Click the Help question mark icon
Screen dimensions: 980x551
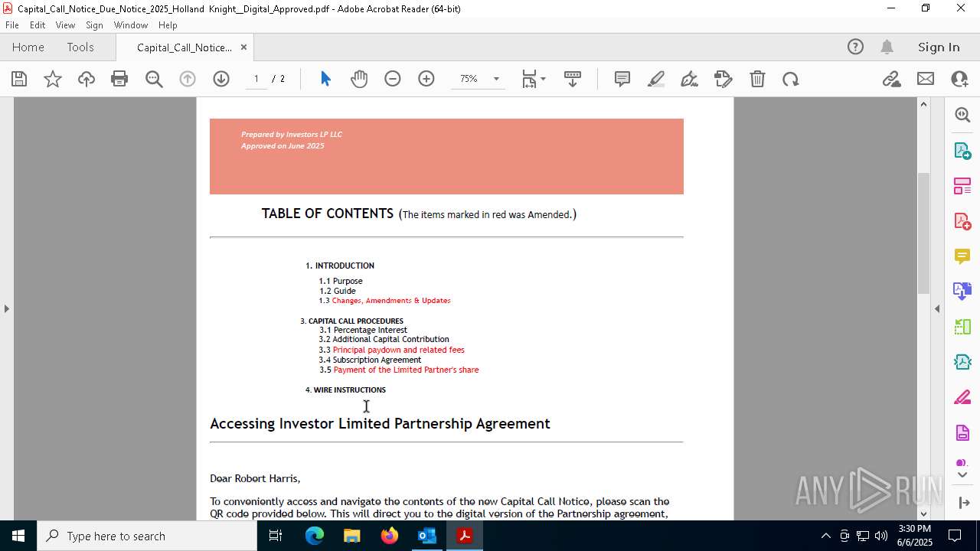[855, 47]
